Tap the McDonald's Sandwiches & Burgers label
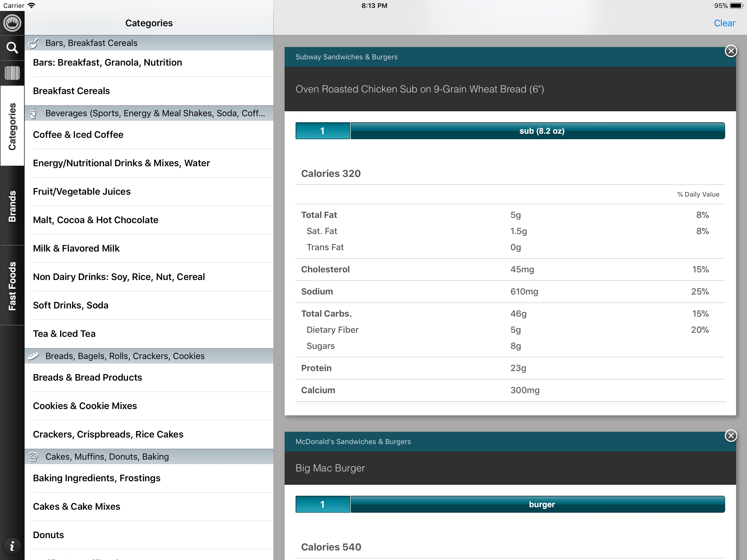 (353, 442)
